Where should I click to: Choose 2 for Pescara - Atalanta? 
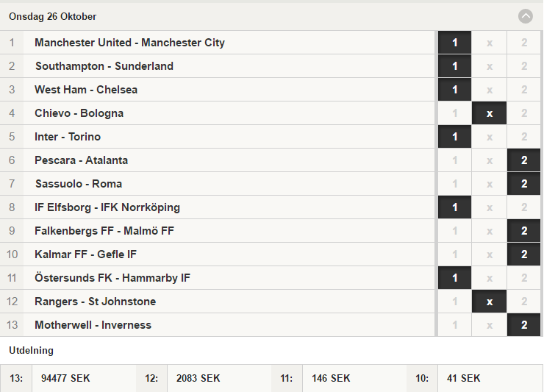click(524, 160)
